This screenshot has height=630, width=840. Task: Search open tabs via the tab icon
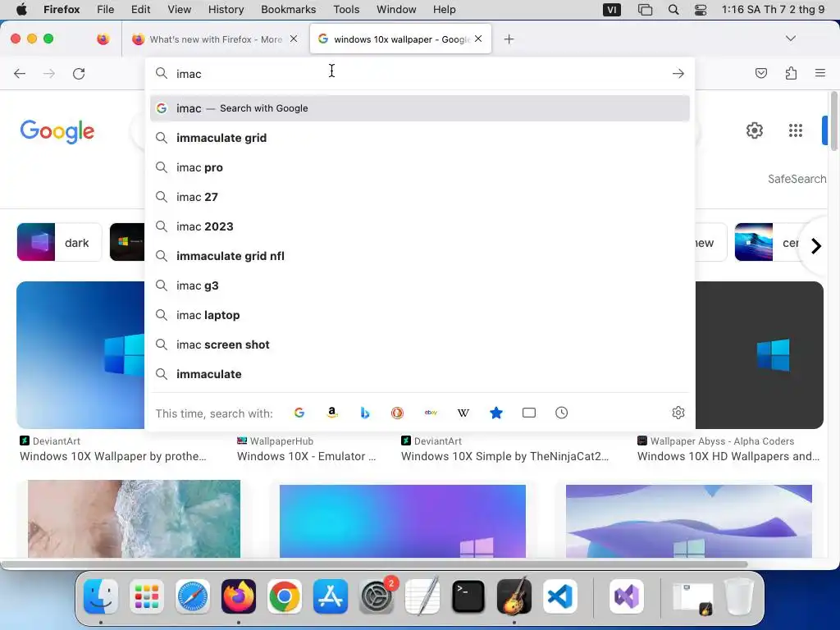tap(529, 413)
